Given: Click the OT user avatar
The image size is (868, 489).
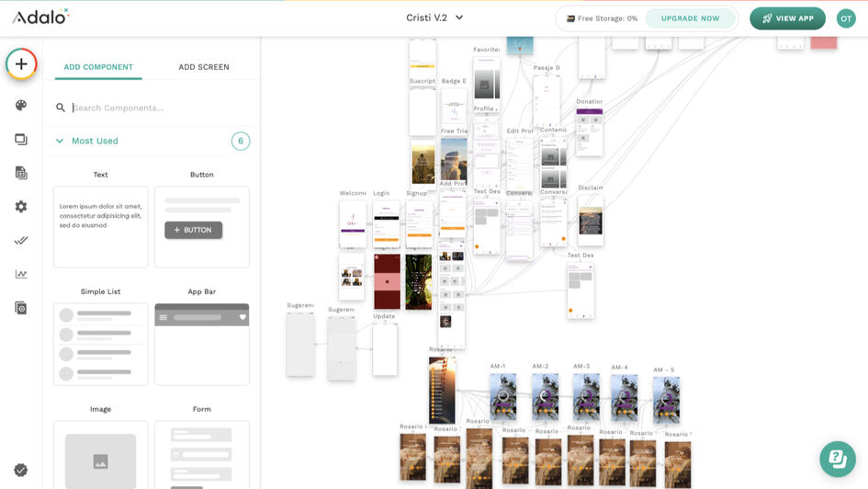Looking at the screenshot, I should 845,18.
